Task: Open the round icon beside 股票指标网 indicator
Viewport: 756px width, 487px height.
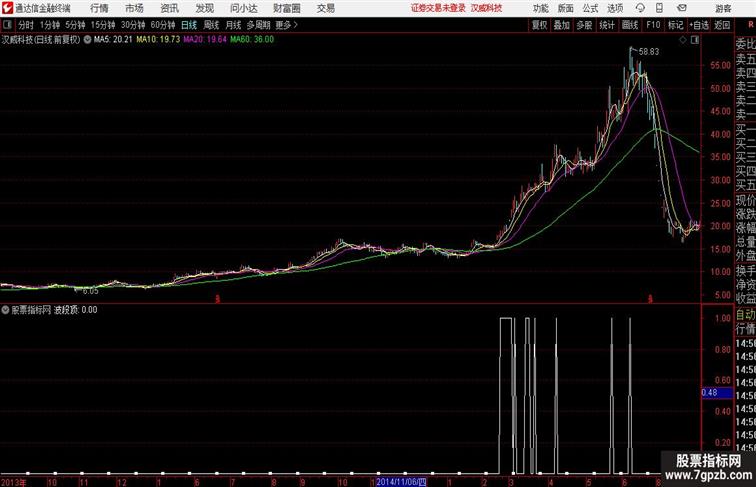Action: pyautogui.click(x=5, y=310)
